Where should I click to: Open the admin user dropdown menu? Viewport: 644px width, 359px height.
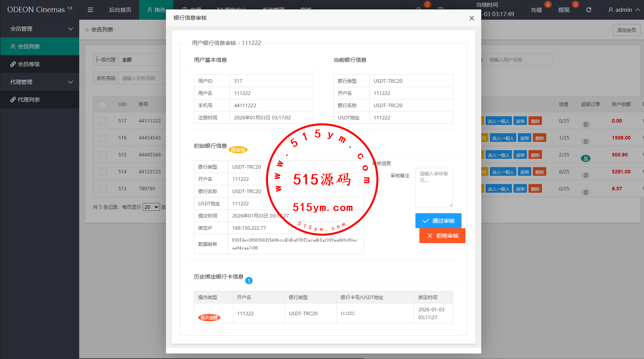click(624, 10)
